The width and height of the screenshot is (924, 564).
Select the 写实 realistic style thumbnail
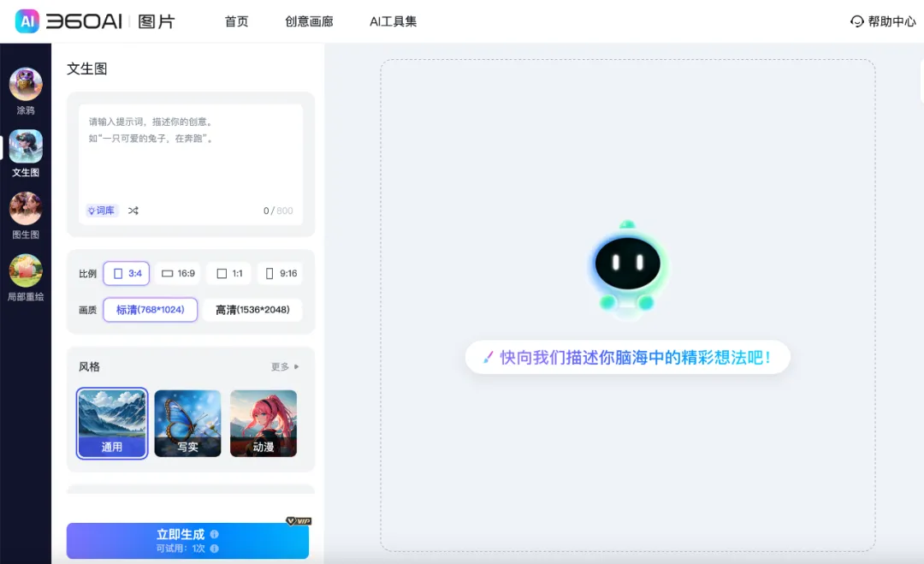187,423
